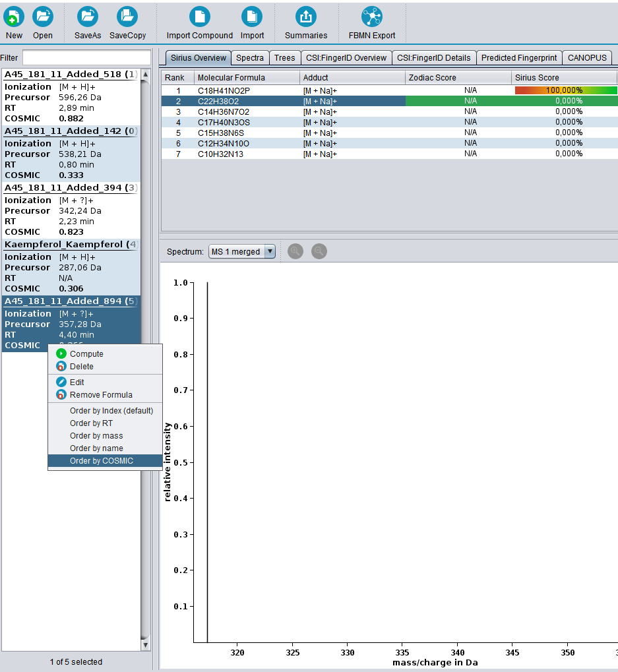The image size is (618, 672).
Task: Click the 342,24 Da precursor value
Action: click(80, 211)
